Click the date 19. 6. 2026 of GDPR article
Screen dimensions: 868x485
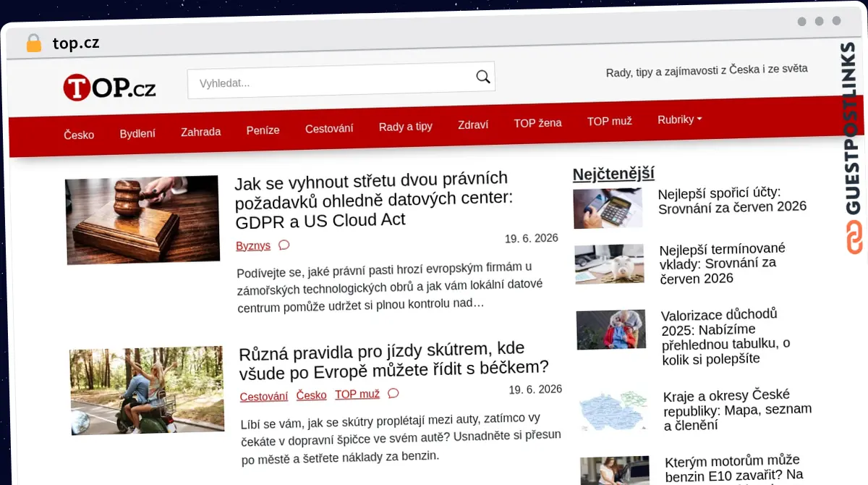[532, 238]
